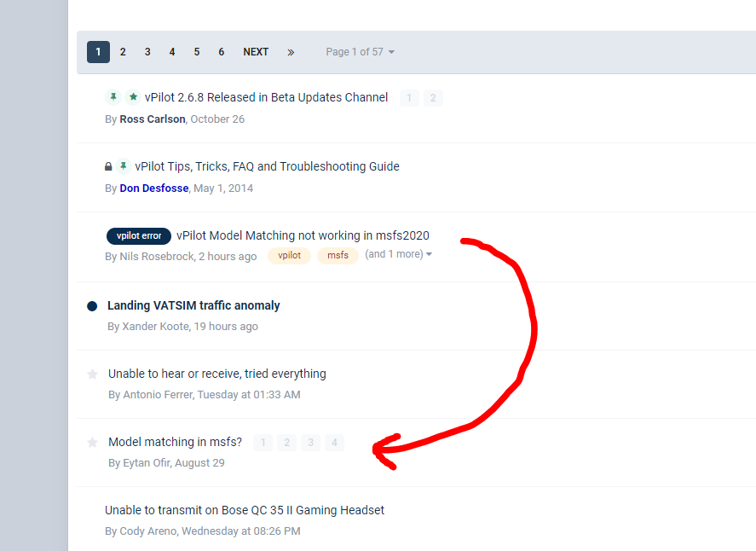Jump to last page with double arrow icon
756x551 pixels.
[291, 52]
